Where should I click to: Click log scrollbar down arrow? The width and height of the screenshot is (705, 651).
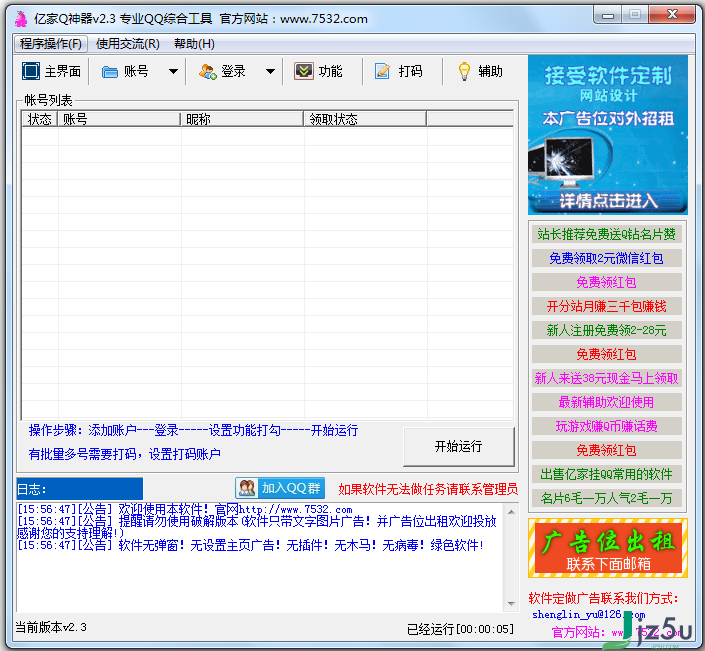coord(511,603)
